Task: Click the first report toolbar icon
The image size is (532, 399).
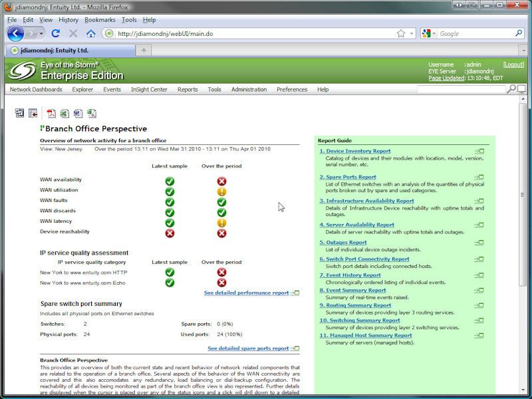Action: [20, 113]
